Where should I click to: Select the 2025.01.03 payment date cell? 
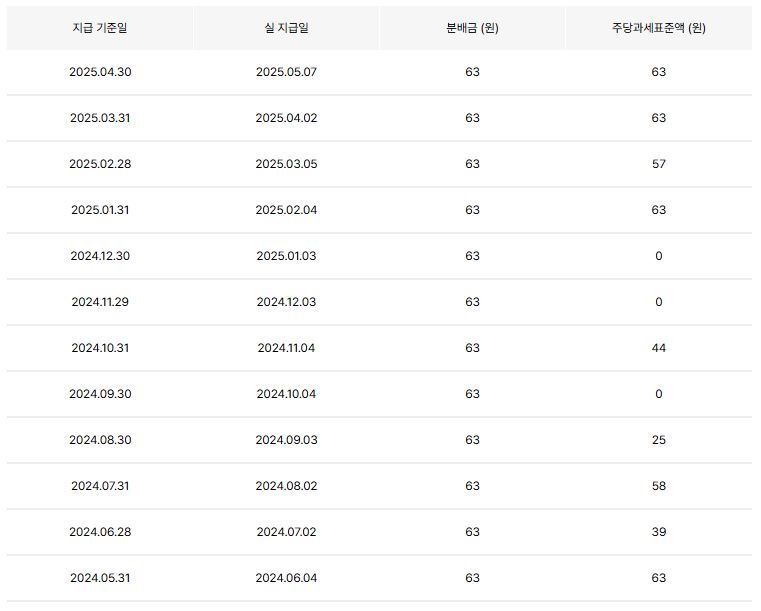pos(286,256)
